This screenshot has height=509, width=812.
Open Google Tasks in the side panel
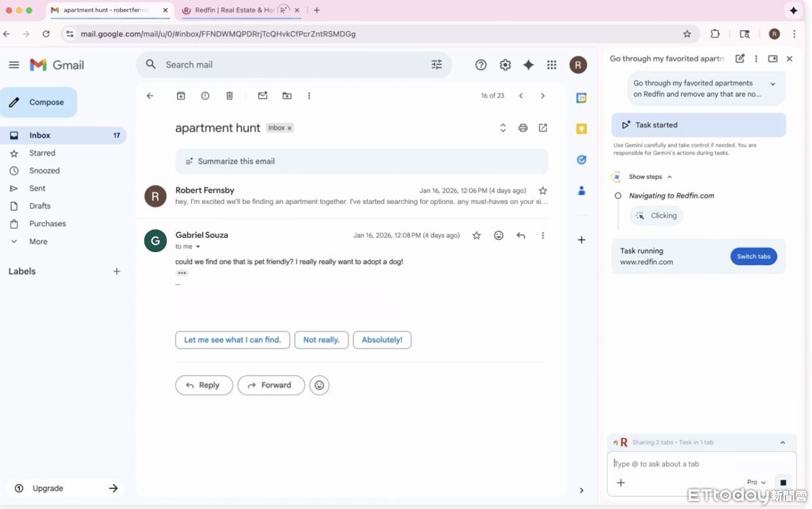581,159
